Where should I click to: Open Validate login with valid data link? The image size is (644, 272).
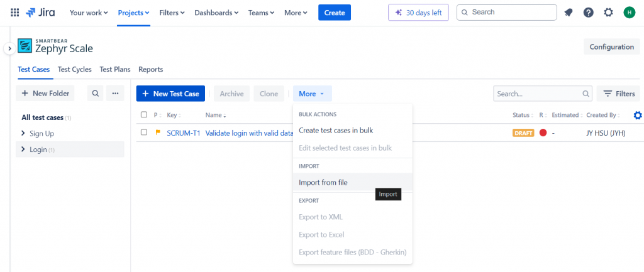tap(249, 133)
